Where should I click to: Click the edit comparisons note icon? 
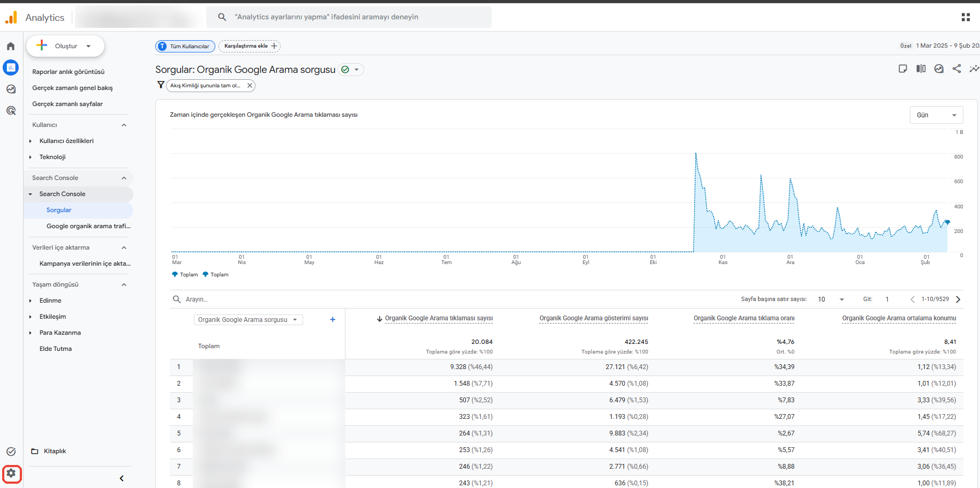(903, 69)
